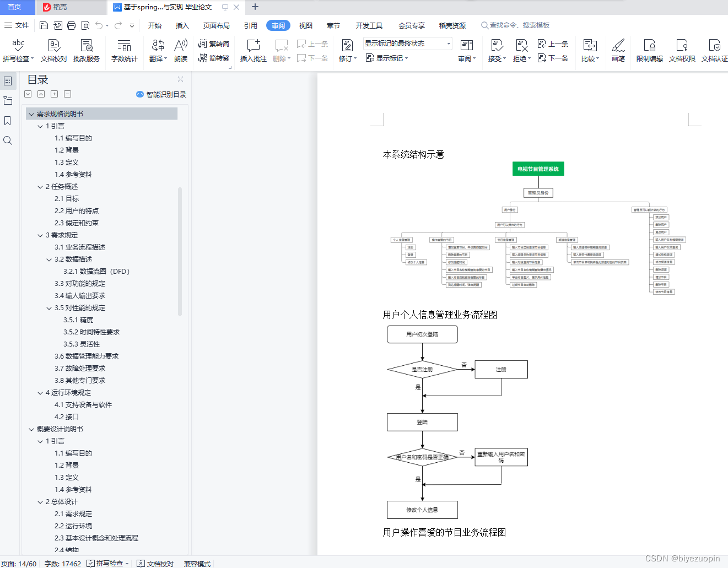Collapse the 需求规格说明书 tree node
The width and height of the screenshot is (728, 568).
[31, 114]
